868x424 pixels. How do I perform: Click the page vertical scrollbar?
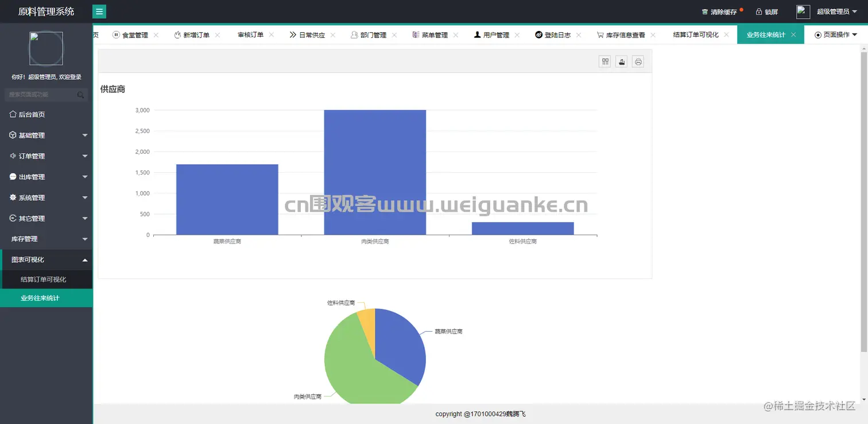(x=864, y=201)
